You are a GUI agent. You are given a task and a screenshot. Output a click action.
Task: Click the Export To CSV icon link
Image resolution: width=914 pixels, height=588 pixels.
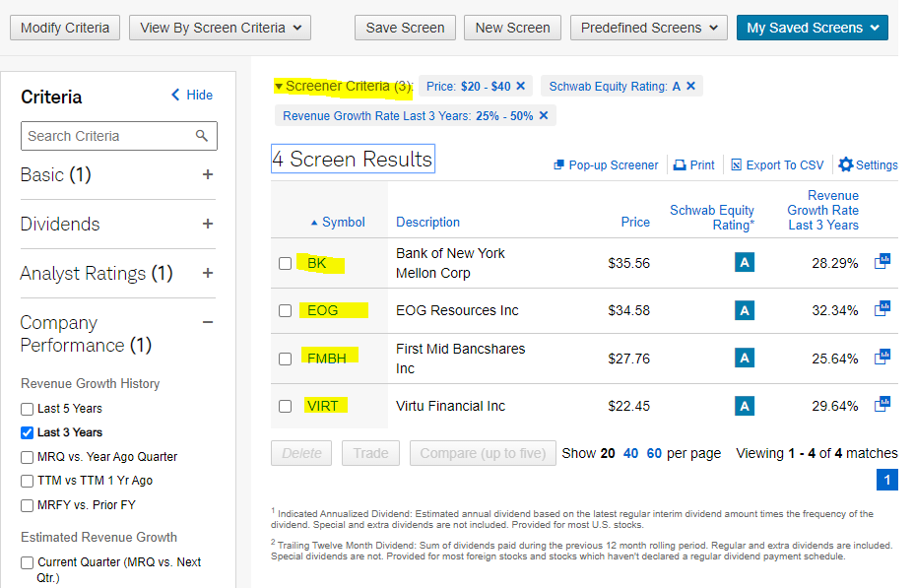778,164
